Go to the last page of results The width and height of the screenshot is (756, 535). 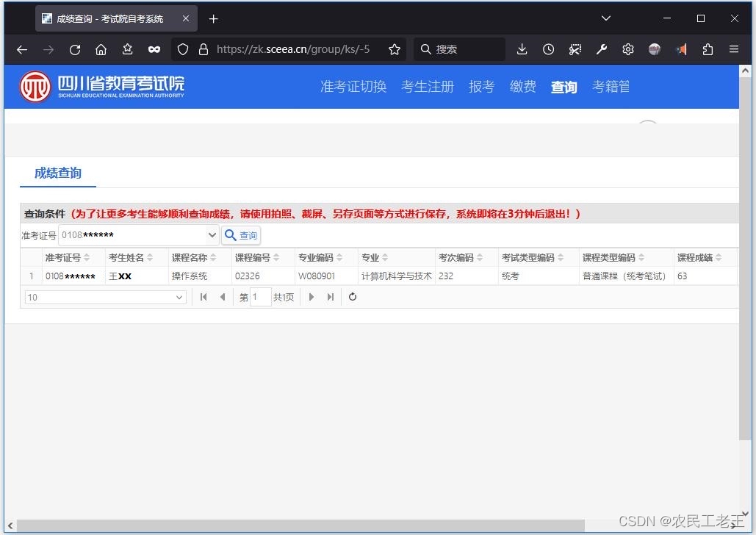331,297
